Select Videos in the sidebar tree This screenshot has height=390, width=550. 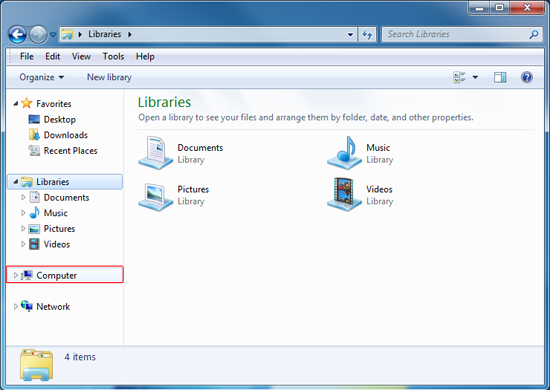point(57,244)
